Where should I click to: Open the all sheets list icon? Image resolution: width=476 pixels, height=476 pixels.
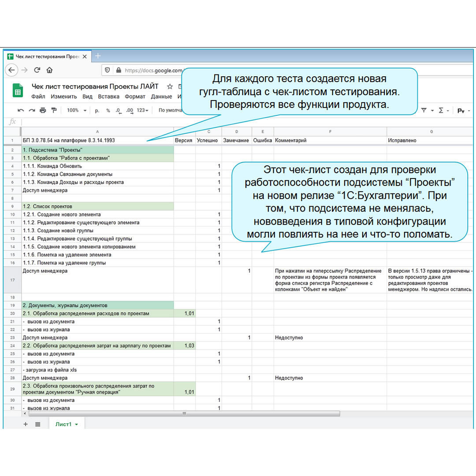click(x=37, y=424)
